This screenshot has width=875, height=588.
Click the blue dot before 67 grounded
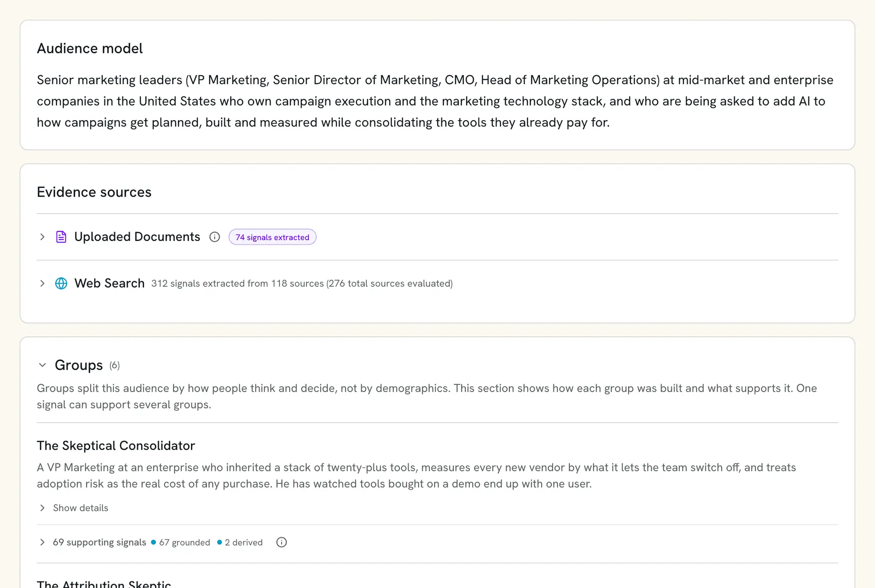(x=153, y=542)
